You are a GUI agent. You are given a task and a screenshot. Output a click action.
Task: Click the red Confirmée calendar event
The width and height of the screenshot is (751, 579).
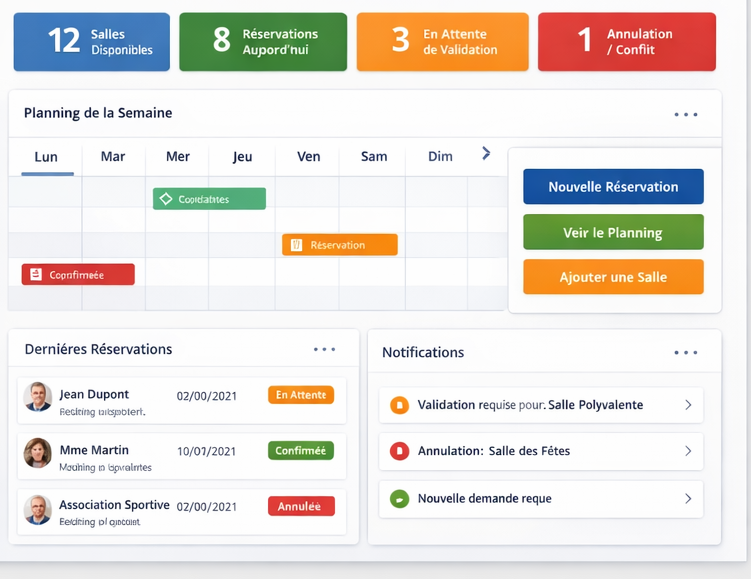78,274
